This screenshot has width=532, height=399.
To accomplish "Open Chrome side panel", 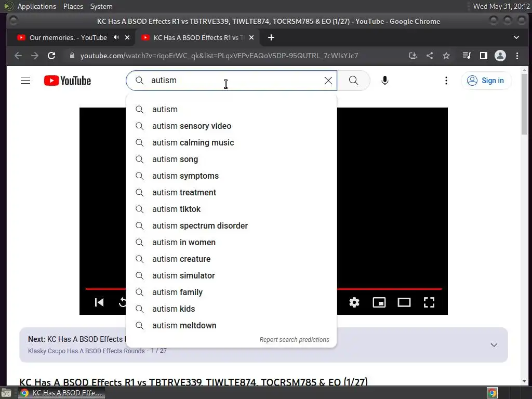I will click(x=484, y=56).
